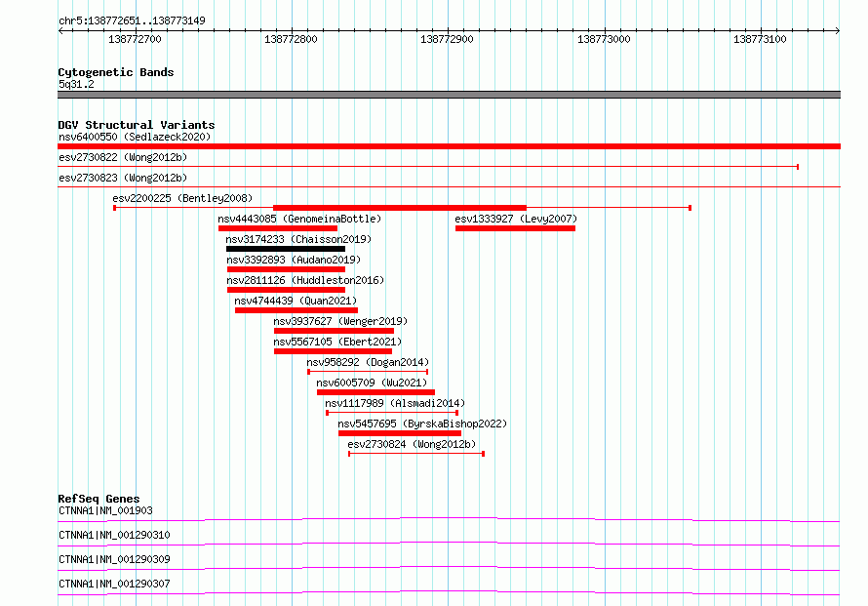Select nsv4744439 (Quan2021) label
Screen dimensions: 868x606
click(x=296, y=301)
